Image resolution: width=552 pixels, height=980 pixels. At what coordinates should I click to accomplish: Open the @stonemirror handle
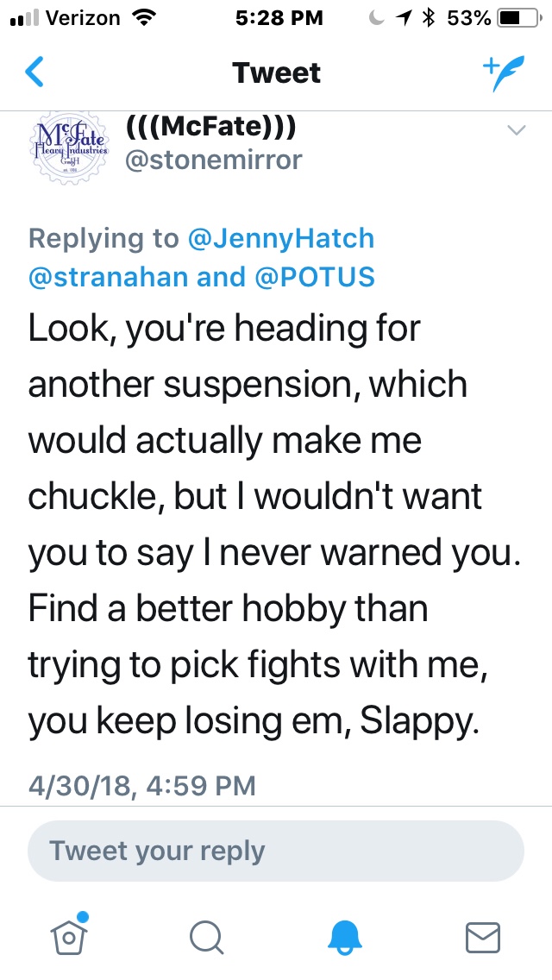click(214, 160)
